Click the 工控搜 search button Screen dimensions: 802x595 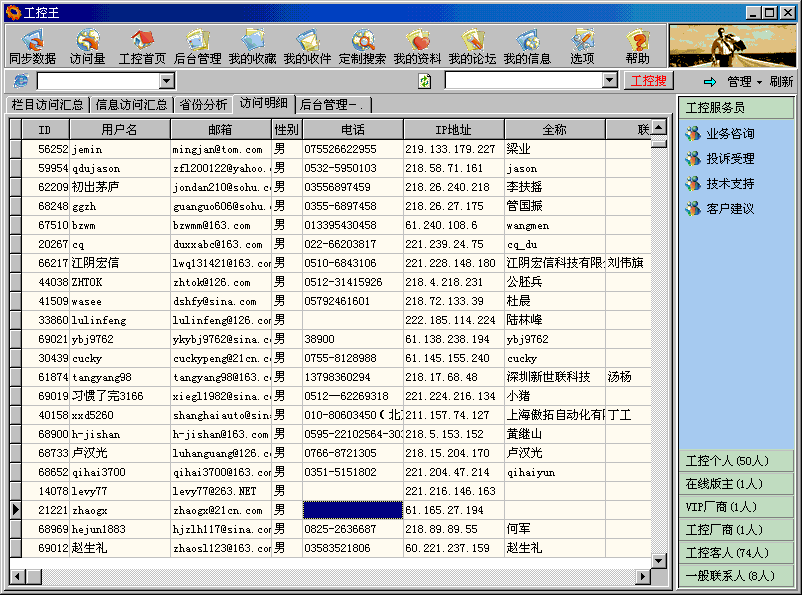click(650, 81)
